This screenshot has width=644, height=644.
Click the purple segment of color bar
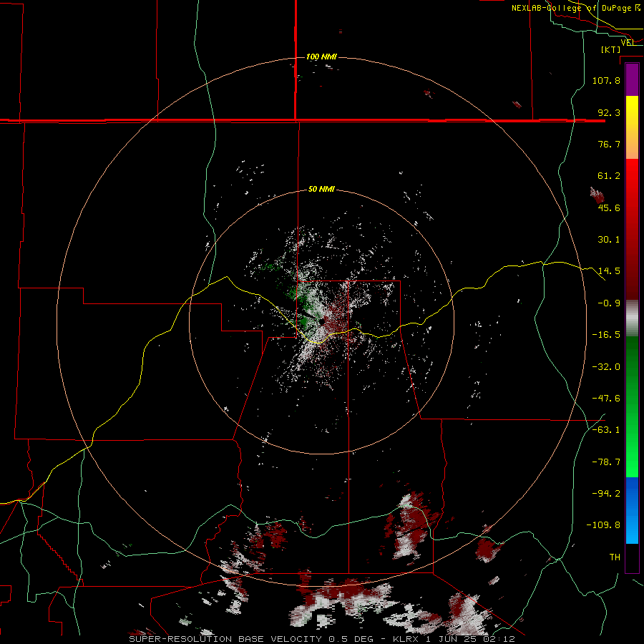(x=632, y=80)
